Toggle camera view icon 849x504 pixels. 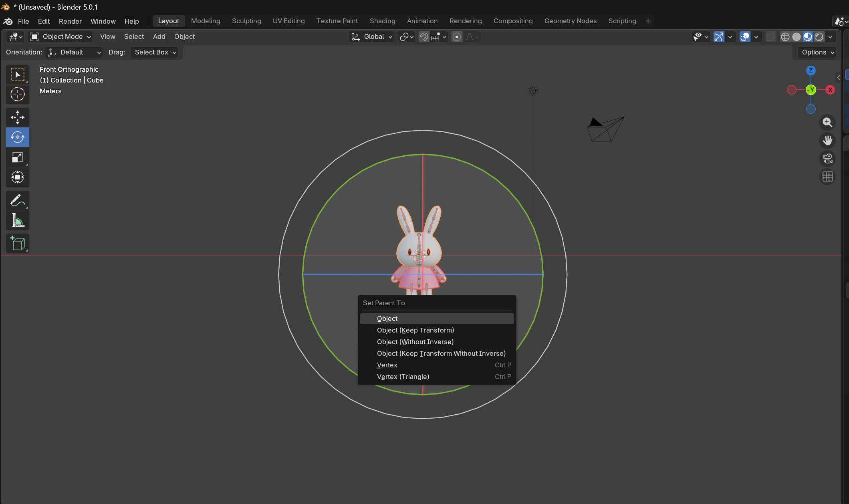pyautogui.click(x=827, y=159)
